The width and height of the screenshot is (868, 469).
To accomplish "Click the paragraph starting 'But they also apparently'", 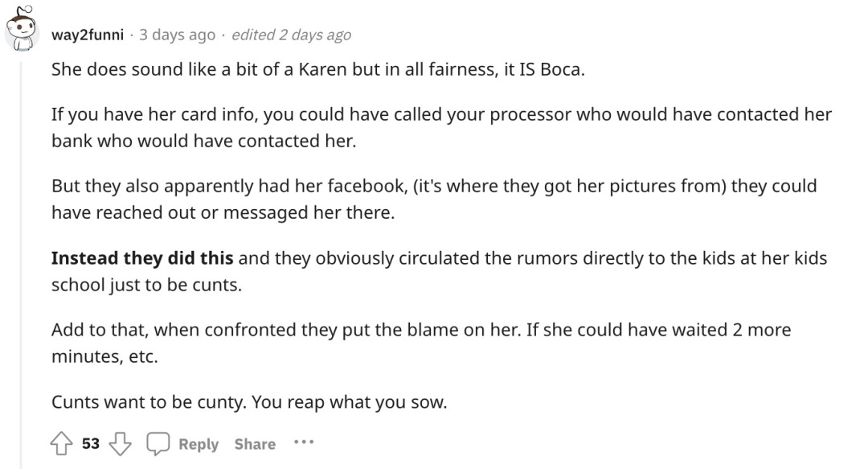I will pos(434,199).
